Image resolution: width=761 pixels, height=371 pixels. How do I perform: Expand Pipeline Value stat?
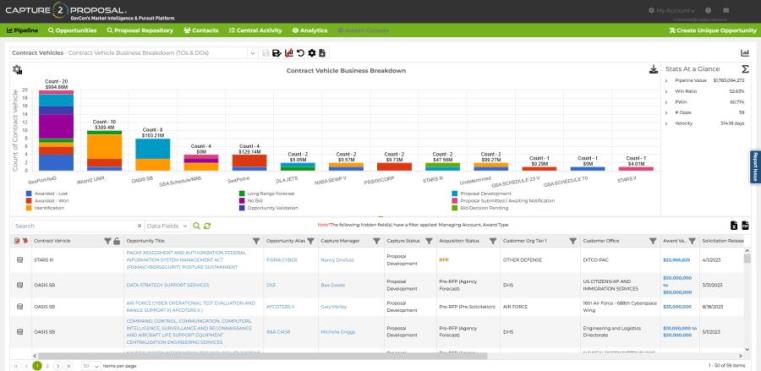pos(667,80)
